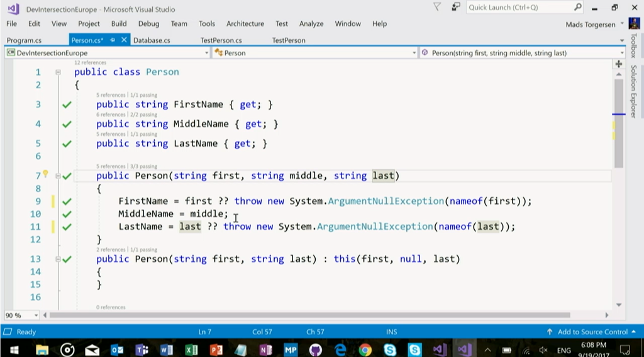Click the 2 references link above line 13

pos(111,249)
